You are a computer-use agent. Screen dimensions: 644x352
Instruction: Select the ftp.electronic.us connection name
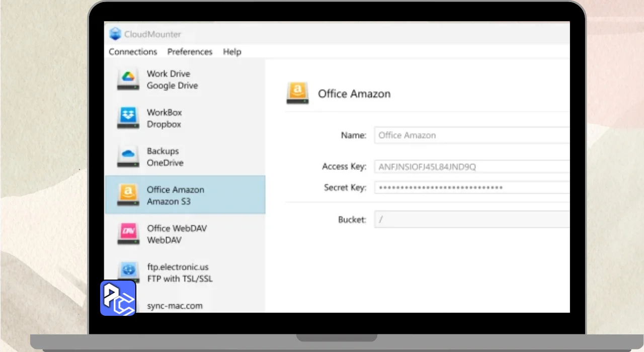pyautogui.click(x=178, y=267)
